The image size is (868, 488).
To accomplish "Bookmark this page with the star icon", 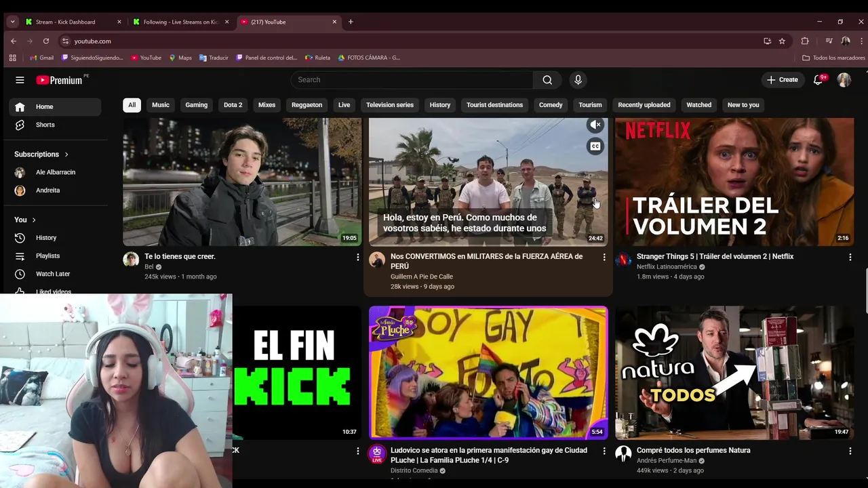I will tap(782, 41).
